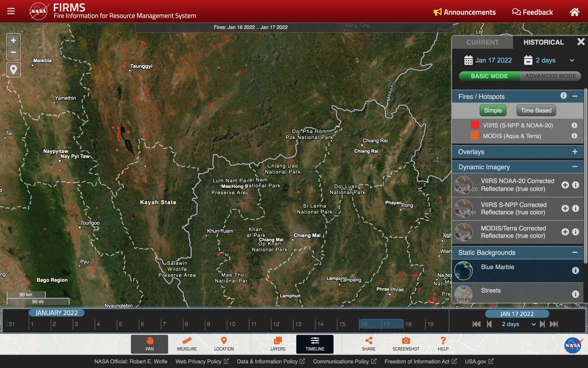This screenshot has width=588, height=368.
Task: Open the USA.gov link
Action: 479,361
